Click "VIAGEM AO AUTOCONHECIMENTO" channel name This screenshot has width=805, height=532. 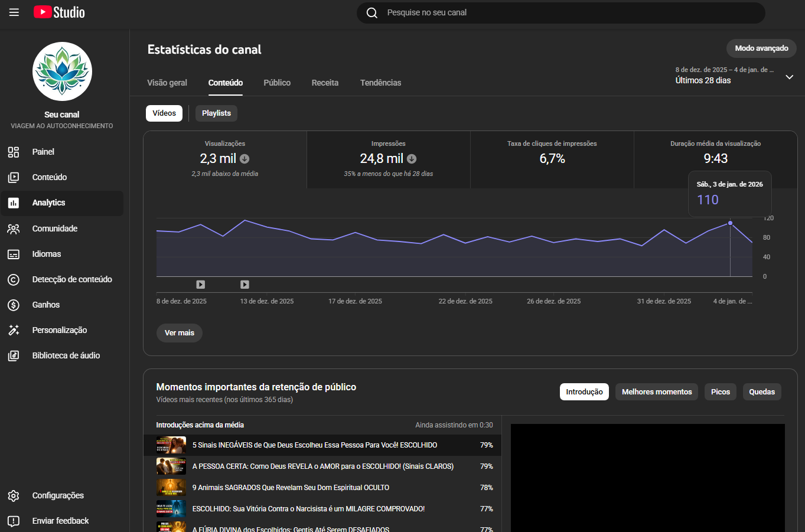pyautogui.click(x=62, y=126)
